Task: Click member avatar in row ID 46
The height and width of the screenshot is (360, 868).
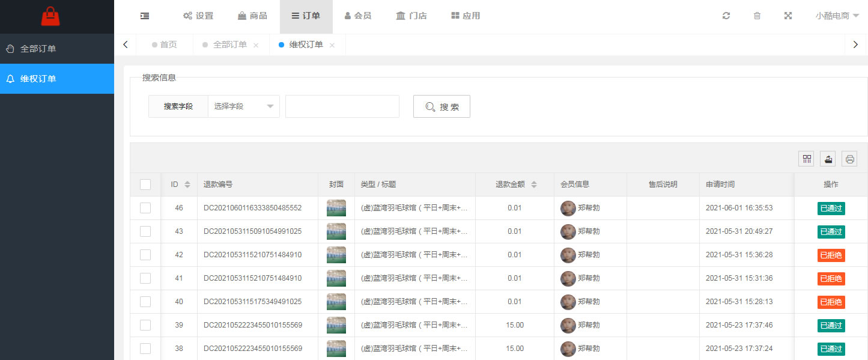Action: [568, 208]
